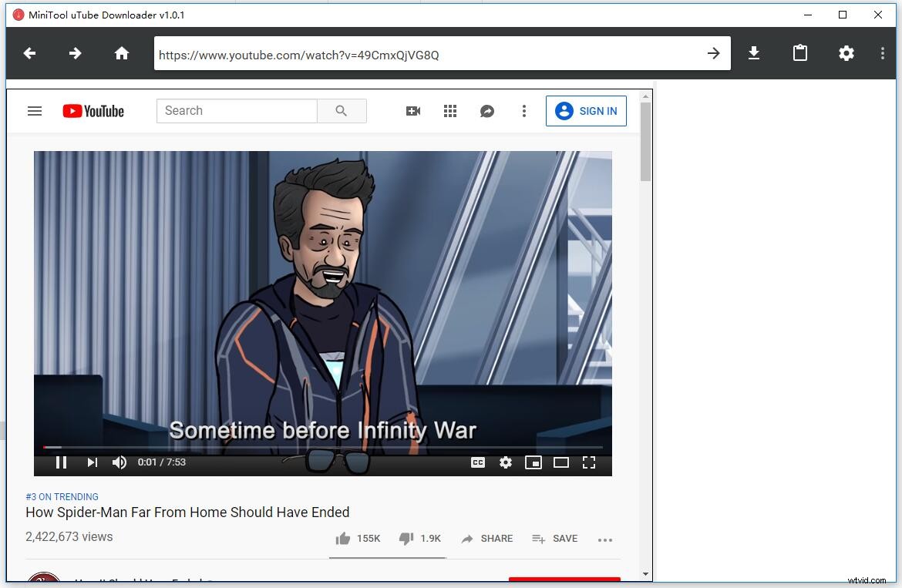
Task: Open MiniTool settings gear icon
Action: [846, 53]
